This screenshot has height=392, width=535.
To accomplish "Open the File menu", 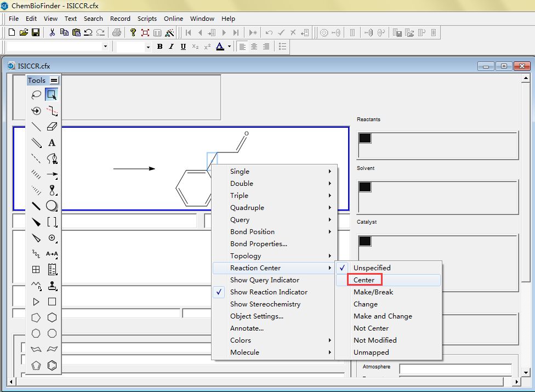I will tap(14, 19).
